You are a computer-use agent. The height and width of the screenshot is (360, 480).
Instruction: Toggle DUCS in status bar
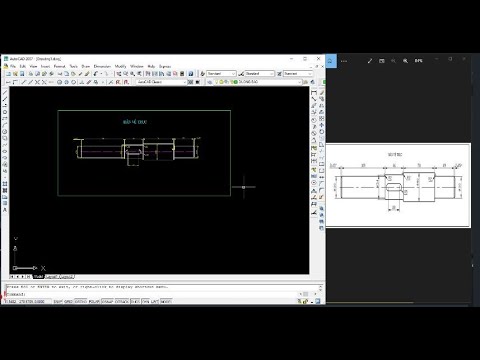pos(135,301)
